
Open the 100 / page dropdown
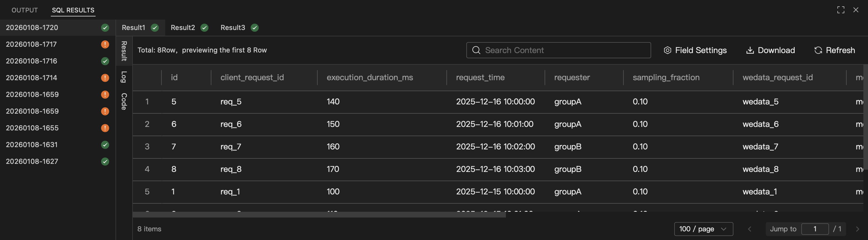pyautogui.click(x=703, y=229)
